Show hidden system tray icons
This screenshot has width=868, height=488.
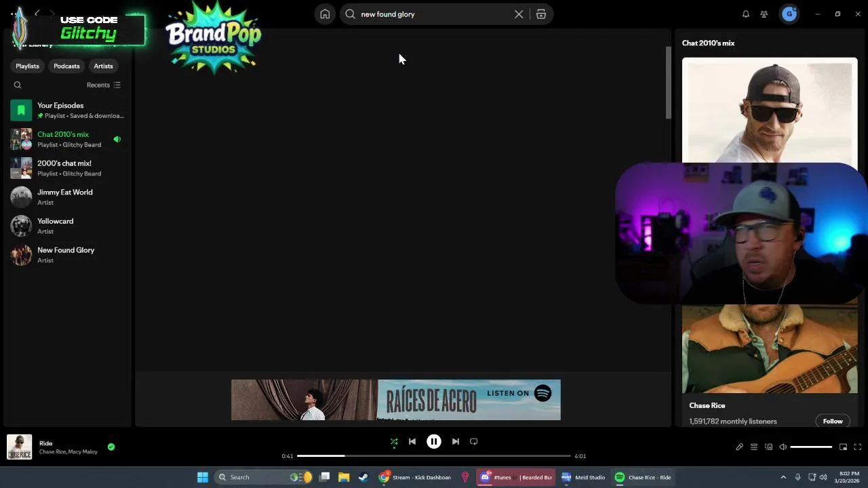[783, 477]
